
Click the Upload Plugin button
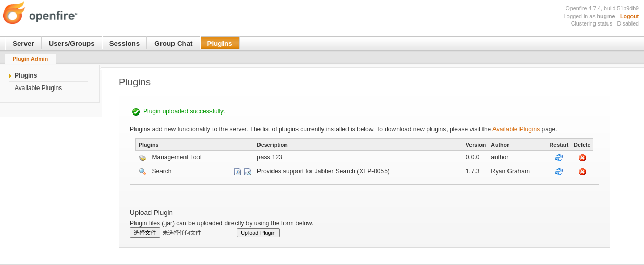point(258,233)
